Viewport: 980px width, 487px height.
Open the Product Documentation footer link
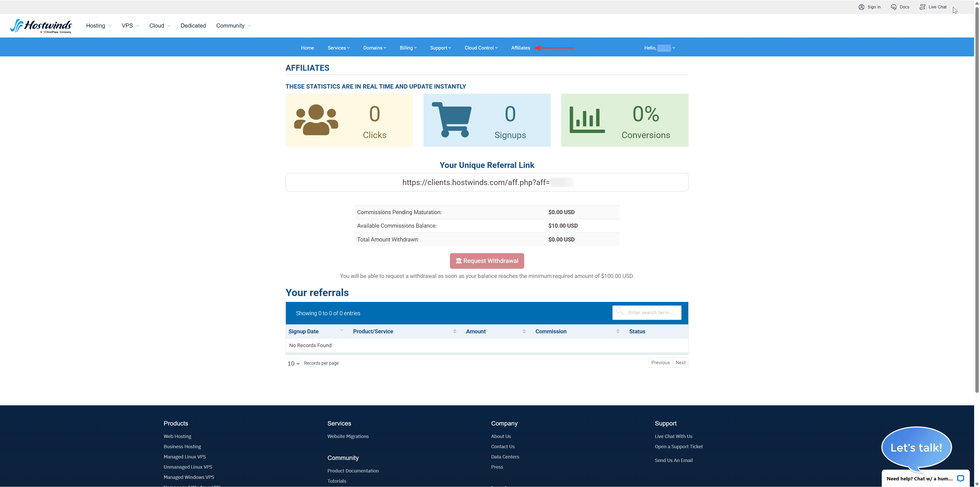[353, 471]
